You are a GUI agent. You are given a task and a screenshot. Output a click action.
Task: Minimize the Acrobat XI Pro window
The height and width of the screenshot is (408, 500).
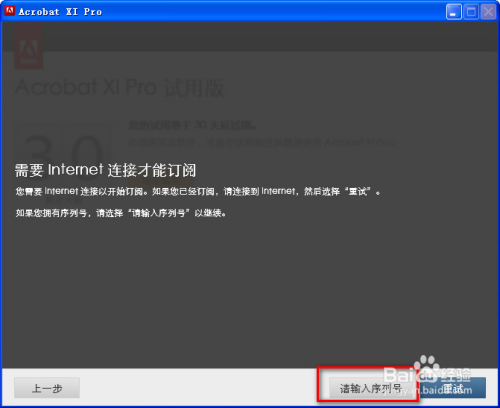pyautogui.click(x=453, y=12)
